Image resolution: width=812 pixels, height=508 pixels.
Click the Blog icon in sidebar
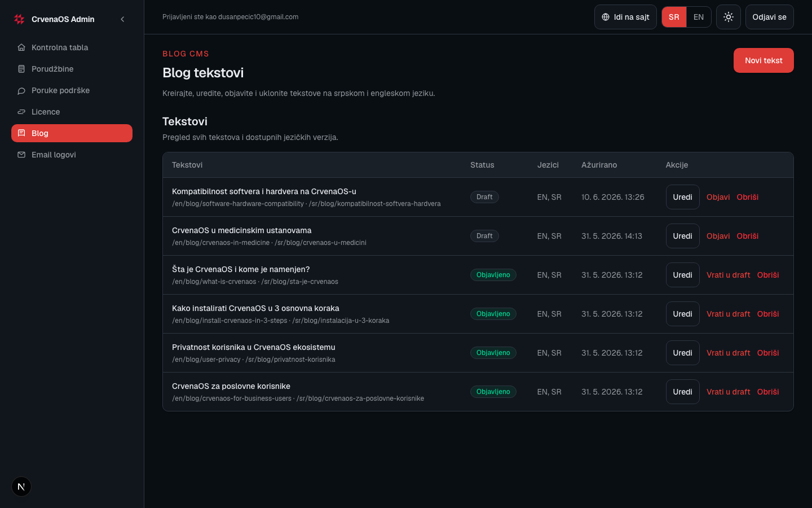[x=21, y=133]
